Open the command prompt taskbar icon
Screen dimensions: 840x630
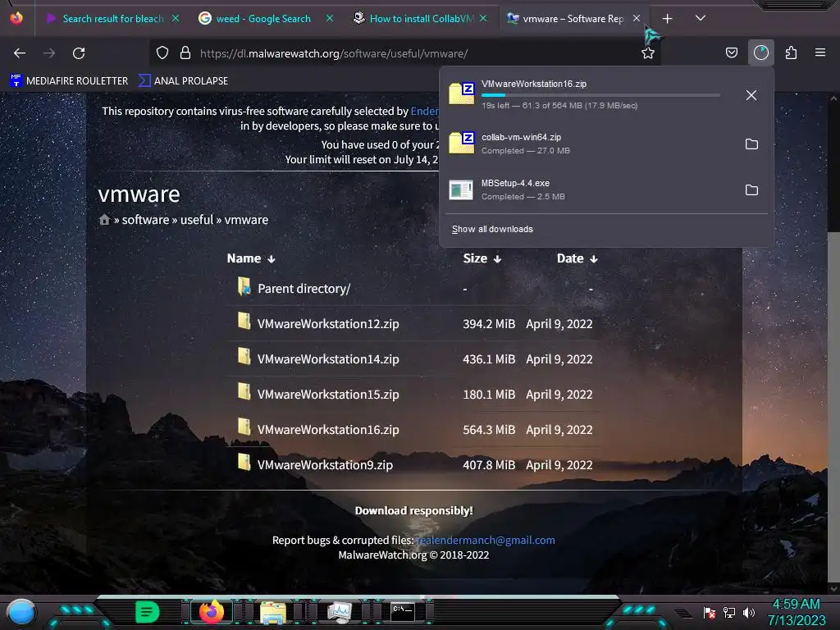pos(402,611)
